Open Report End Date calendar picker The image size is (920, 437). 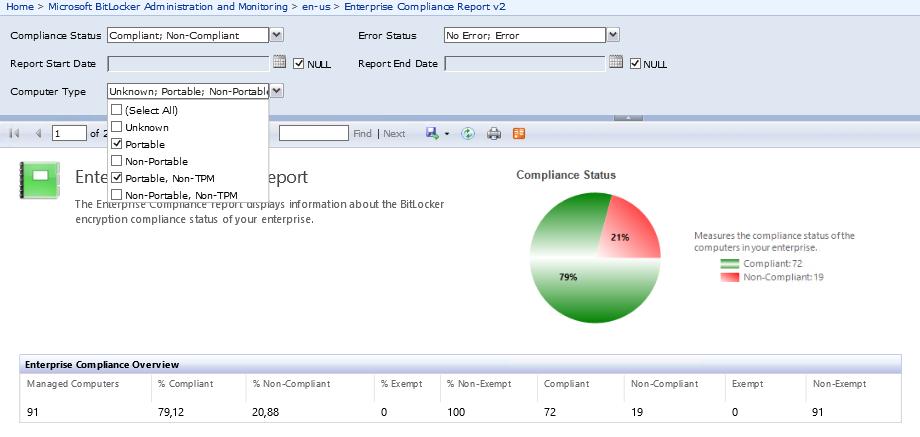(615, 62)
